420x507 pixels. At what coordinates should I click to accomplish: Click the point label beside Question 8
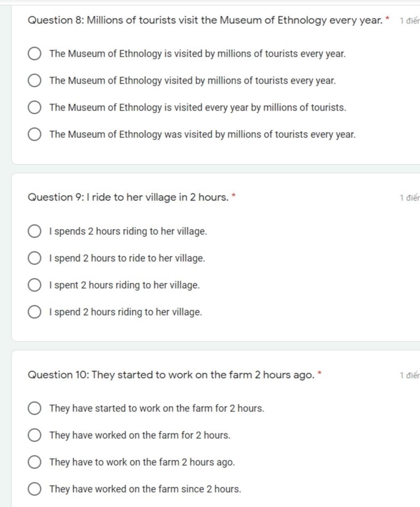pyautogui.click(x=409, y=21)
